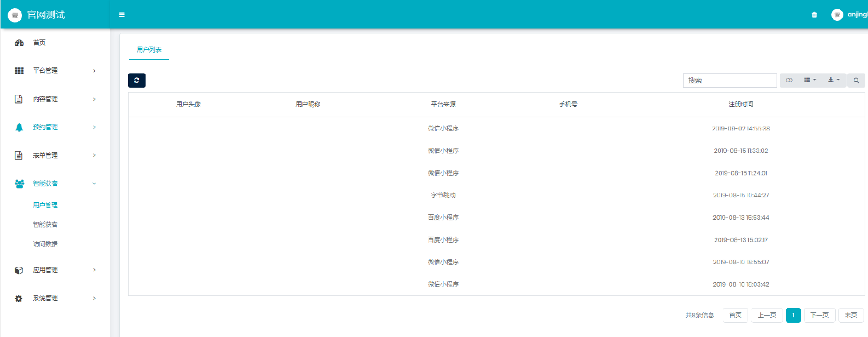Collapse 智能获客 using its chevron

click(94, 184)
